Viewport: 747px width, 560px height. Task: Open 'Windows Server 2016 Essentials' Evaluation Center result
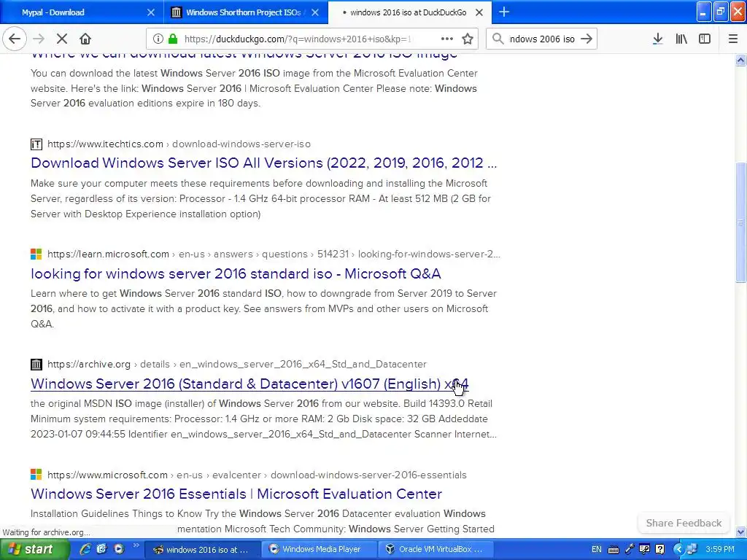236,494
